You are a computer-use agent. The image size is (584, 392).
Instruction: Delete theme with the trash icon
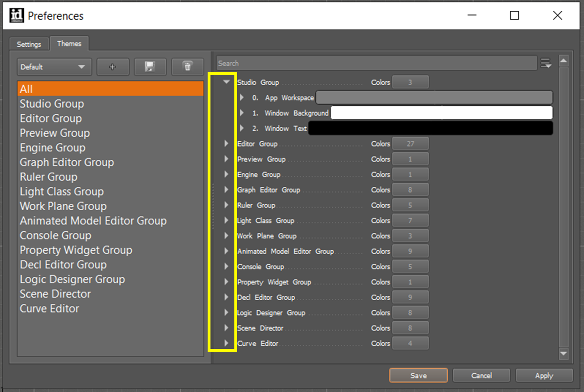point(187,67)
